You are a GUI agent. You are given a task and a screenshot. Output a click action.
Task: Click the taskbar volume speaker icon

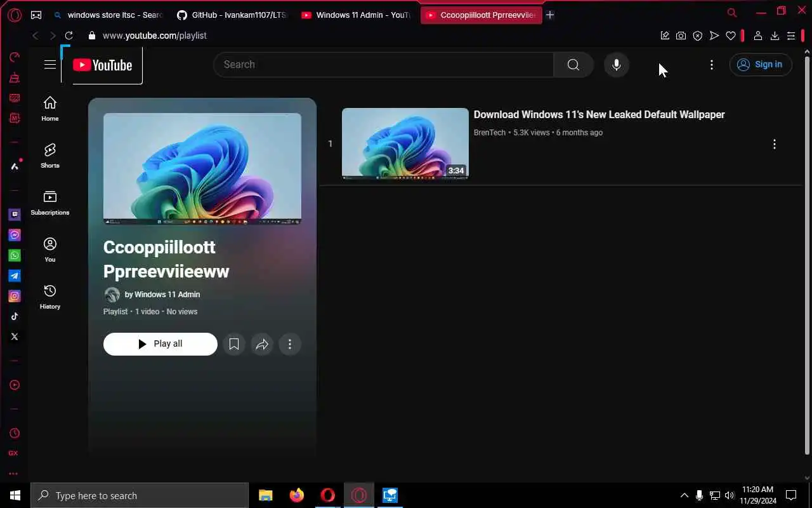click(729, 495)
